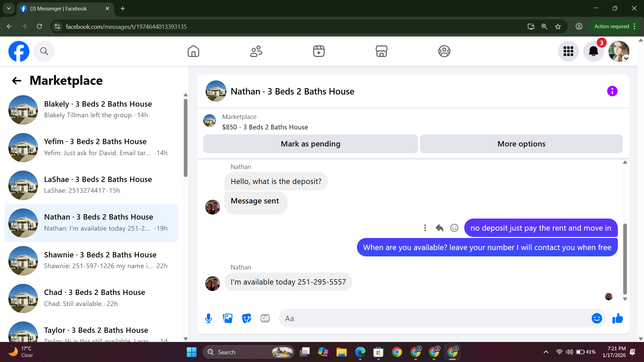
Task: Open more options dots beside message
Action: coord(425,228)
